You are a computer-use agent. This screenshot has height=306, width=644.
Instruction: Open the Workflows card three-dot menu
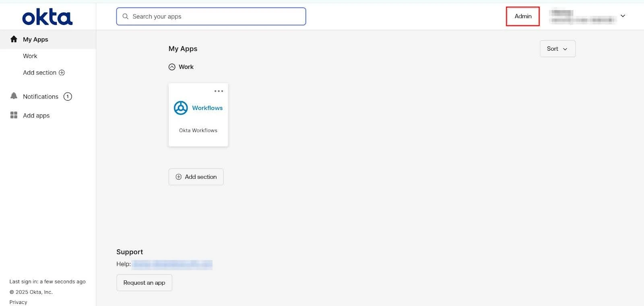(219, 91)
